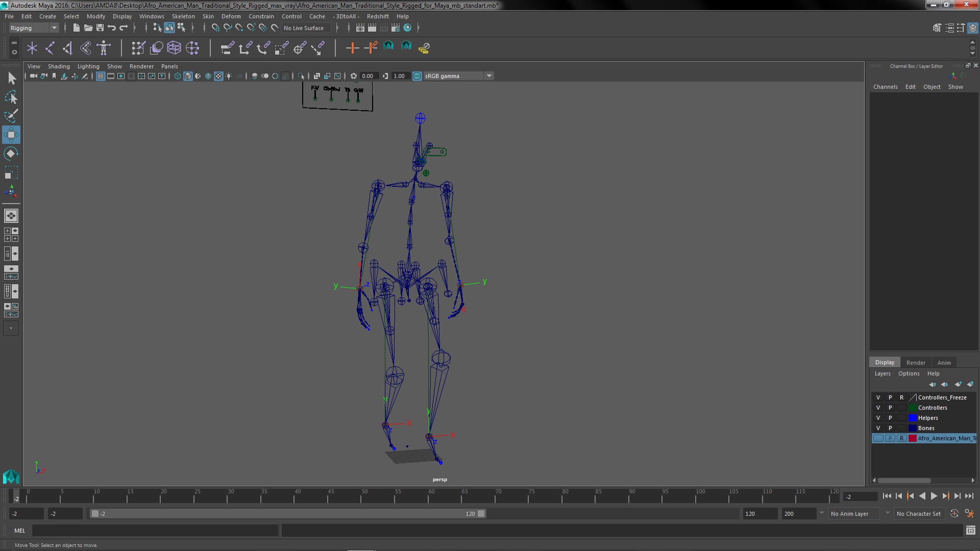The image size is (980, 551).
Task: Switch to the Anim layer tab
Action: point(944,363)
